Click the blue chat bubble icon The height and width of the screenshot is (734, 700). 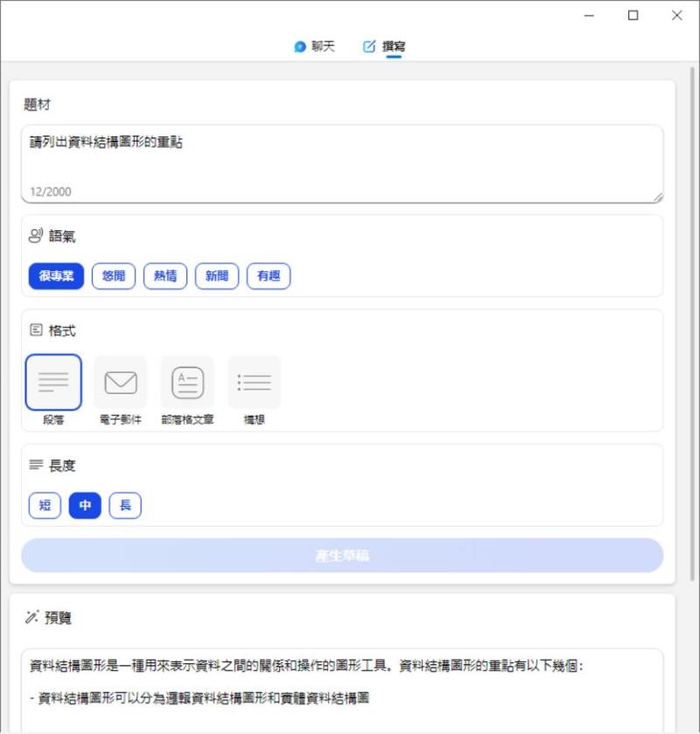pyautogui.click(x=299, y=47)
